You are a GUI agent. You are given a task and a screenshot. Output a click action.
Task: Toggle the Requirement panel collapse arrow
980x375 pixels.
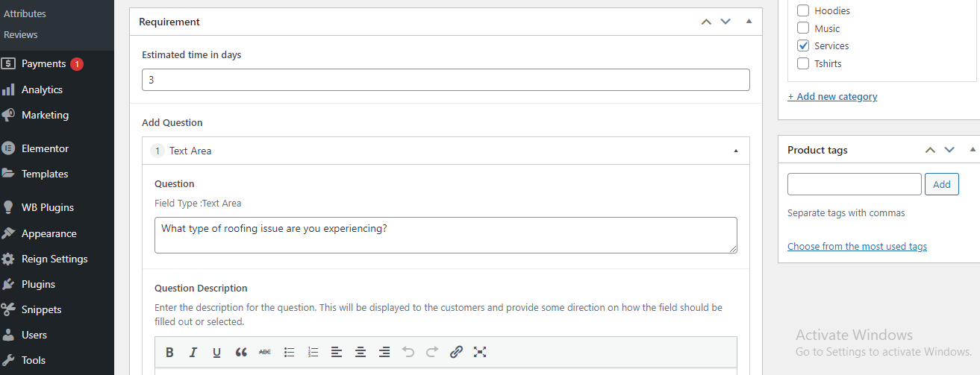click(x=749, y=22)
